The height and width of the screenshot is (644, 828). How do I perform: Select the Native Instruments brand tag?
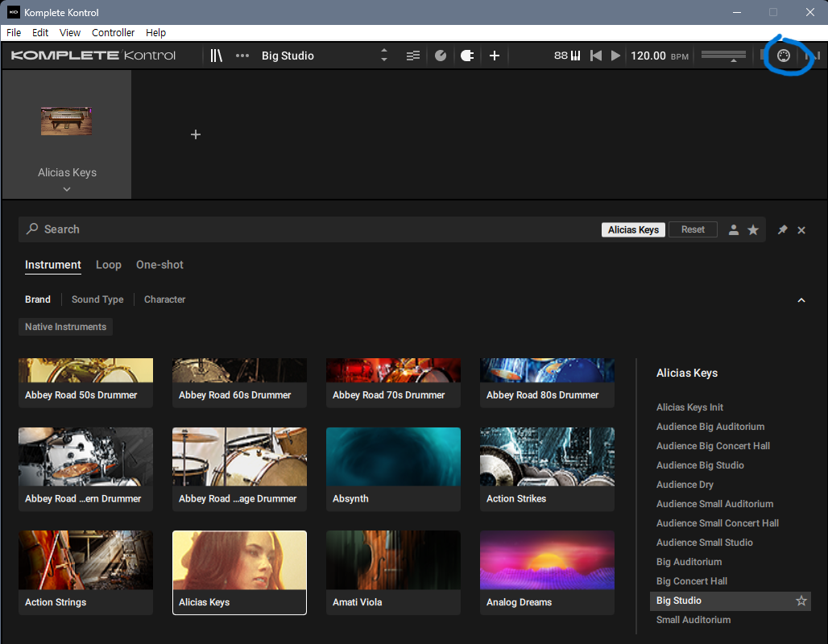[65, 327]
